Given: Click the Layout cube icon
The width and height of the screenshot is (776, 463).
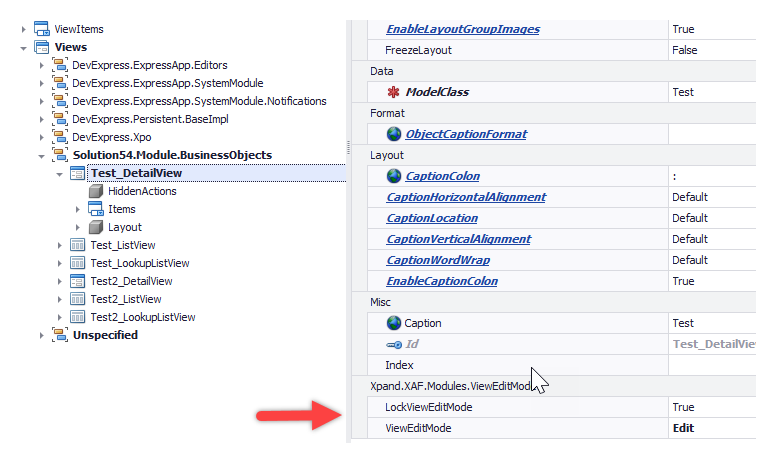Looking at the screenshot, I should [96, 227].
